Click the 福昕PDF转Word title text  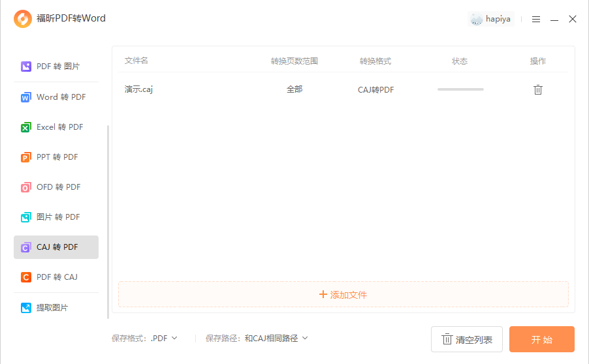coord(71,18)
